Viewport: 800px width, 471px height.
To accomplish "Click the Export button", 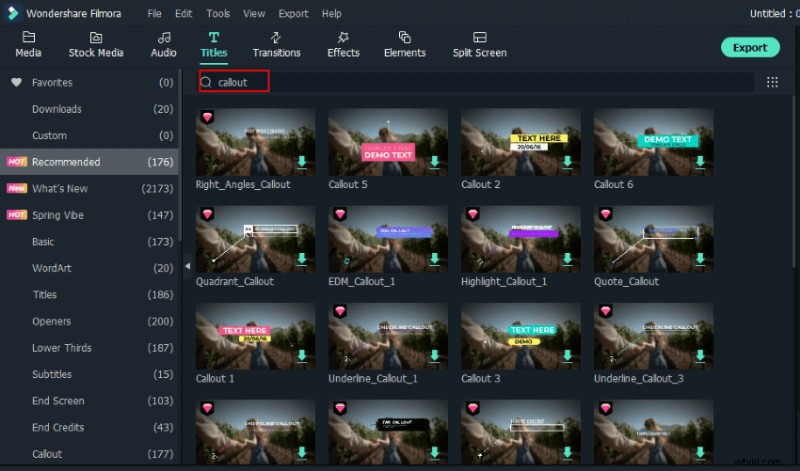I will (x=749, y=47).
